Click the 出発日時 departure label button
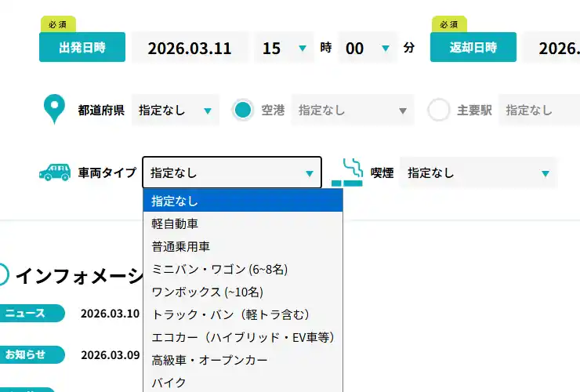 pyautogui.click(x=82, y=47)
